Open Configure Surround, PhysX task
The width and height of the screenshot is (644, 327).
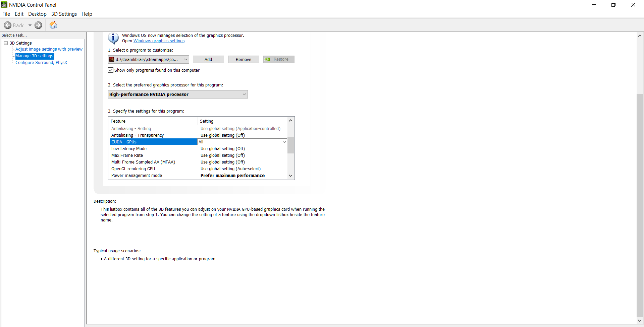(x=41, y=63)
